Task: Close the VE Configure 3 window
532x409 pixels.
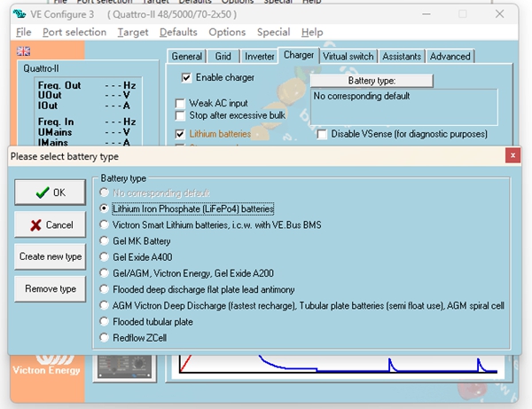Action: click(x=499, y=14)
